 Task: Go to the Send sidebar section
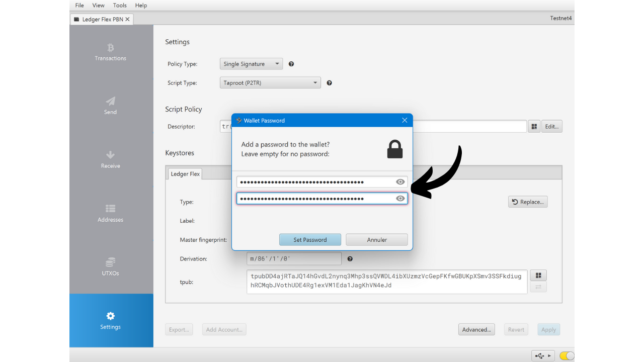[x=111, y=106]
